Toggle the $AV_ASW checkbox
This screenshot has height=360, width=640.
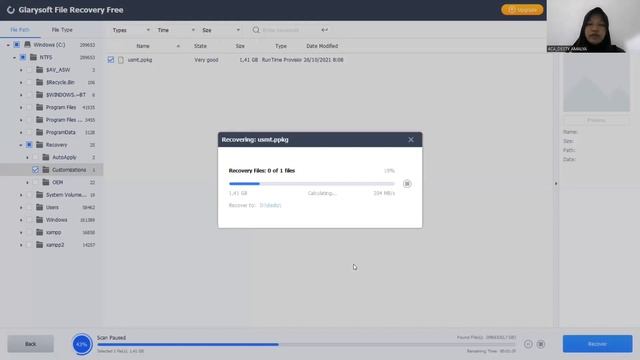[x=29, y=70]
